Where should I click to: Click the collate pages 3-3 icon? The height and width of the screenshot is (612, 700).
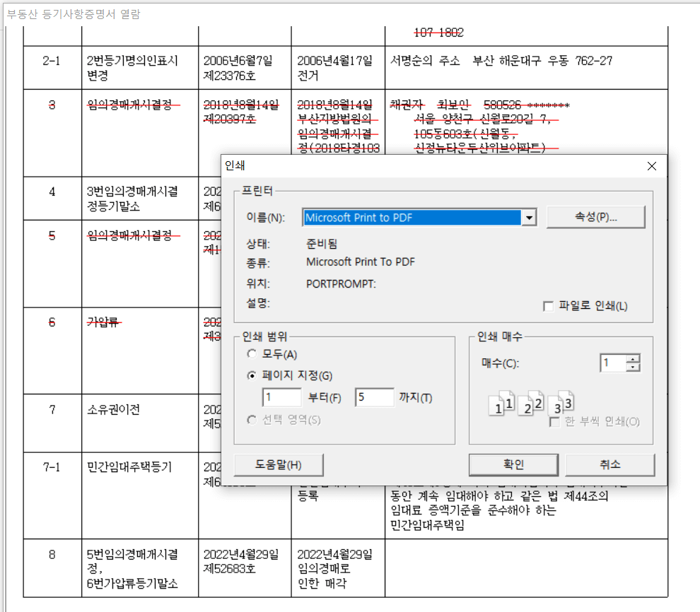point(560,404)
